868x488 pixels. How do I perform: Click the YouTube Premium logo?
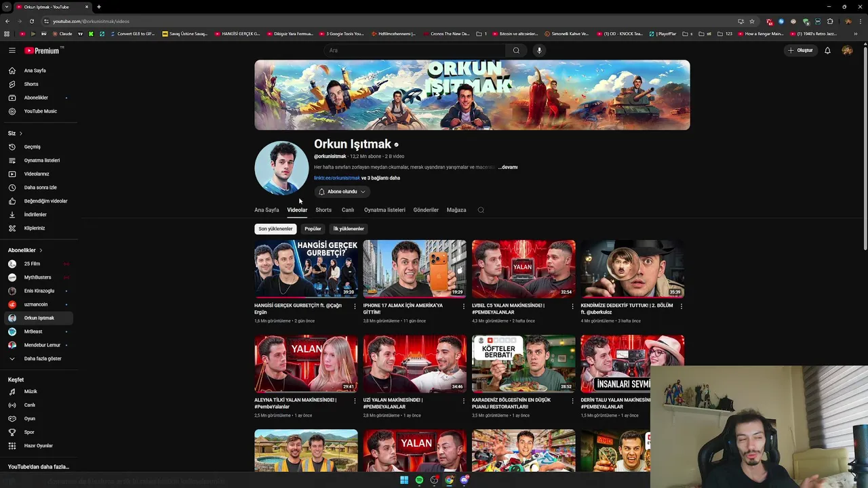43,50
